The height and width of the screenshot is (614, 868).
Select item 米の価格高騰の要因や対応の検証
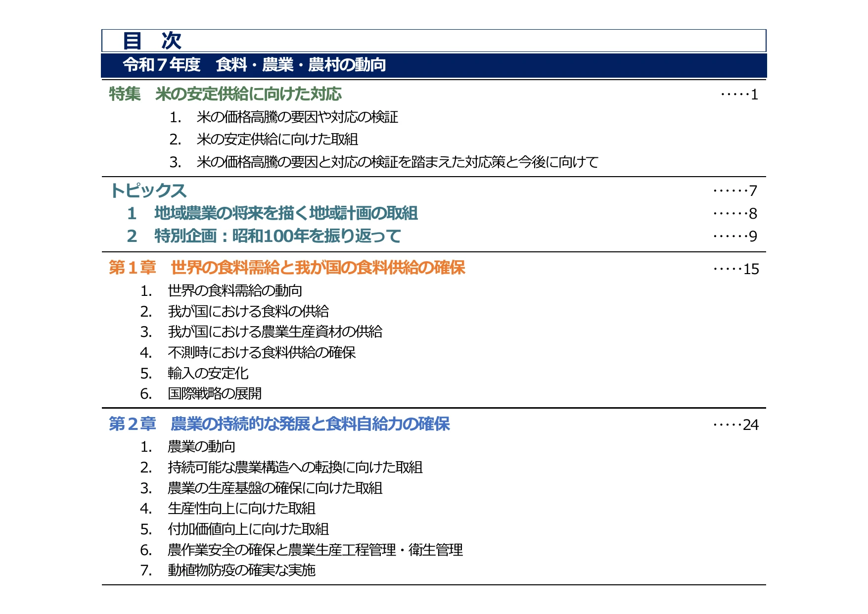297,117
